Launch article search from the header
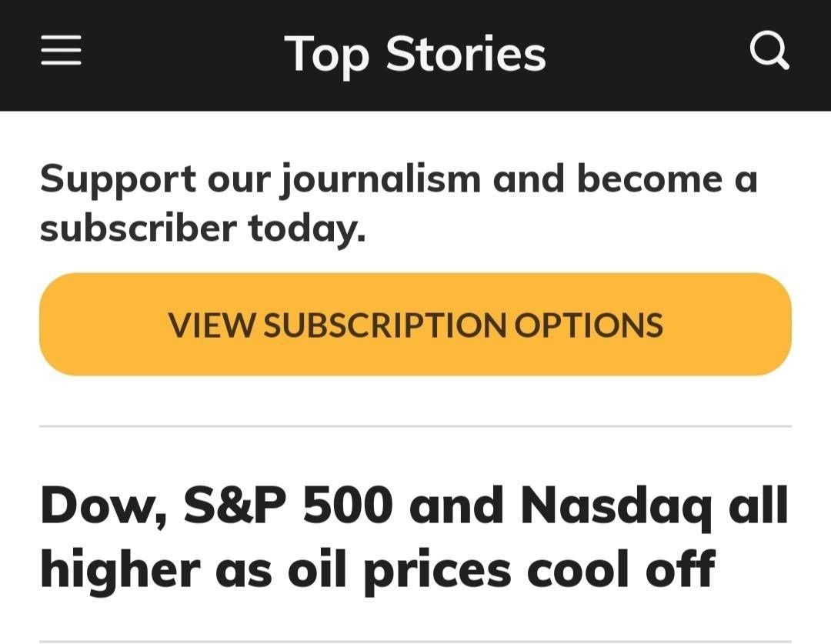The width and height of the screenshot is (831, 644). coord(769,50)
